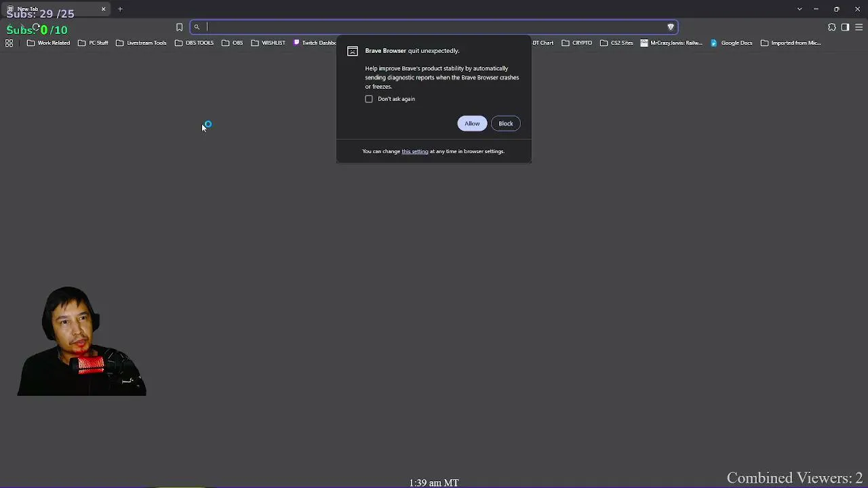Click the "Brave Browser quit unexpectedly." heading
This screenshot has width=868, height=488.
(412, 51)
